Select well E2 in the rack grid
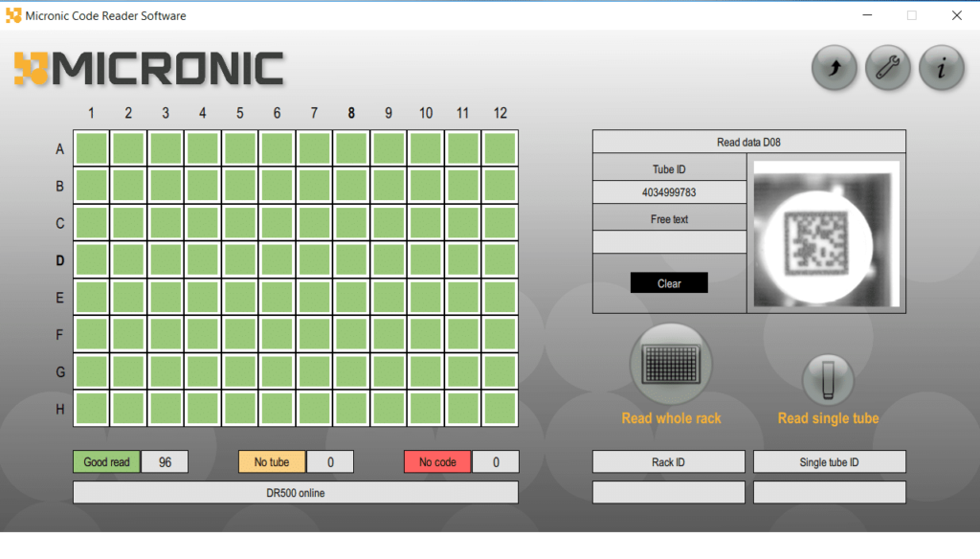Image resolution: width=980 pixels, height=559 pixels. 128,297
